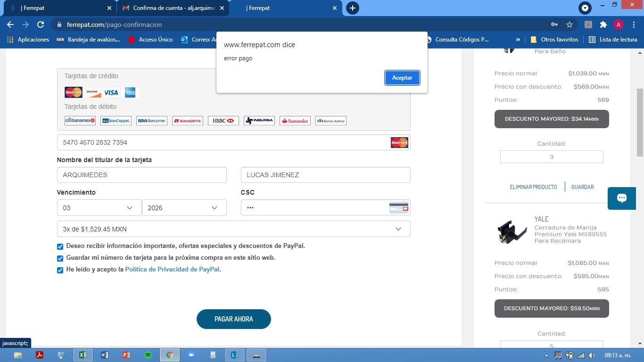Click quantity field showing 3
The width and height of the screenshot is (644, 362).
(552, 157)
